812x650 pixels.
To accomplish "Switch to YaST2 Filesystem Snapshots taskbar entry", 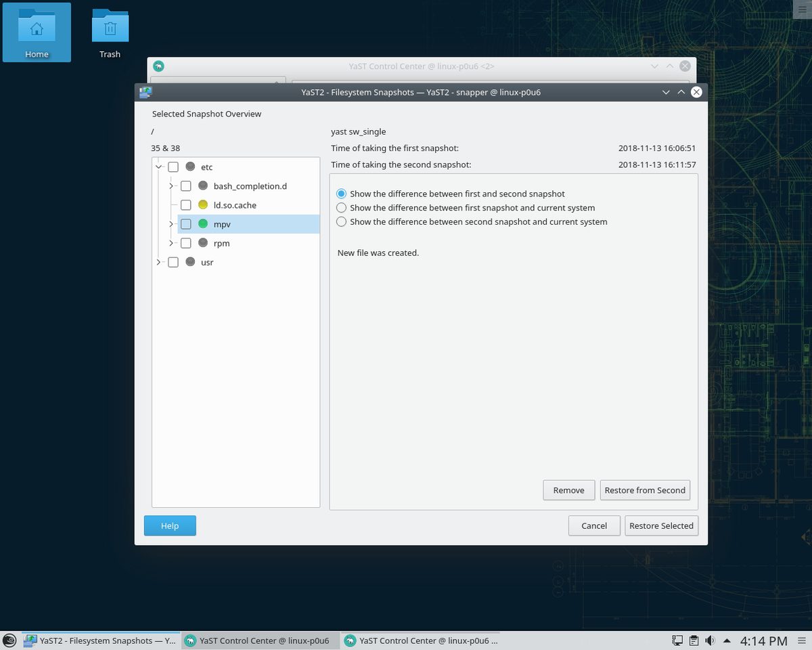I will [100, 641].
